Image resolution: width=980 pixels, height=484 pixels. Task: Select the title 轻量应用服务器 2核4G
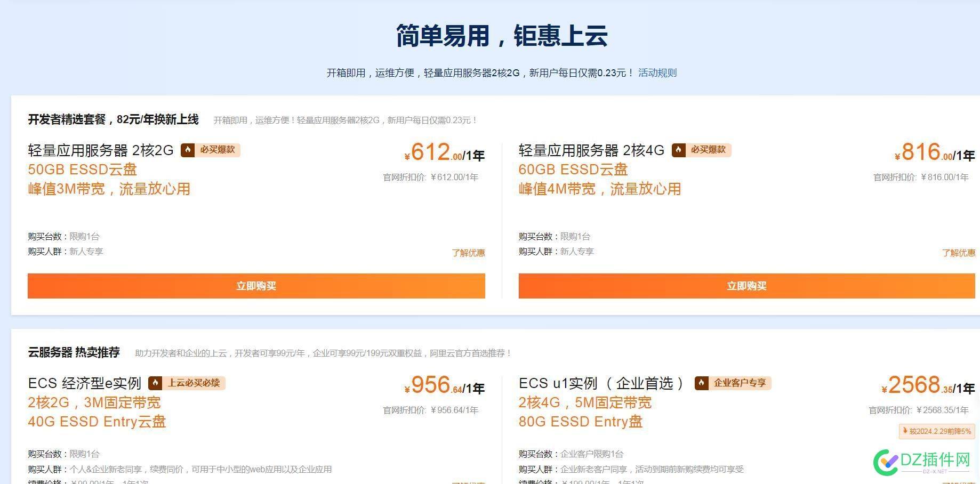(x=592, y=150)
